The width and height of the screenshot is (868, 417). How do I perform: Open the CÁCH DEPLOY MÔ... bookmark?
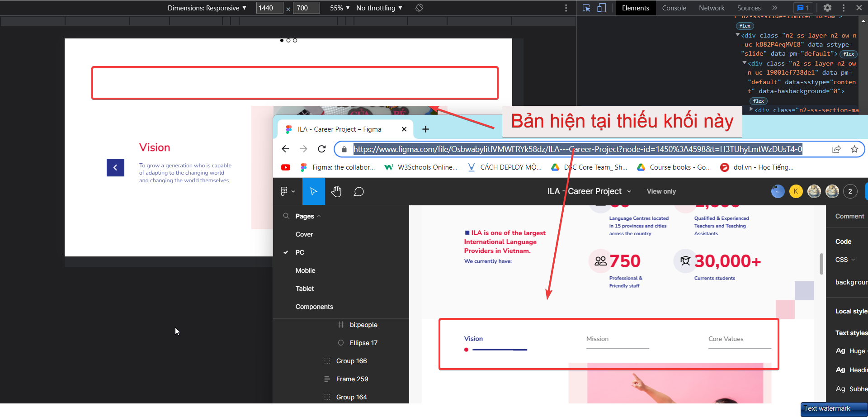(x=504, y=167)
